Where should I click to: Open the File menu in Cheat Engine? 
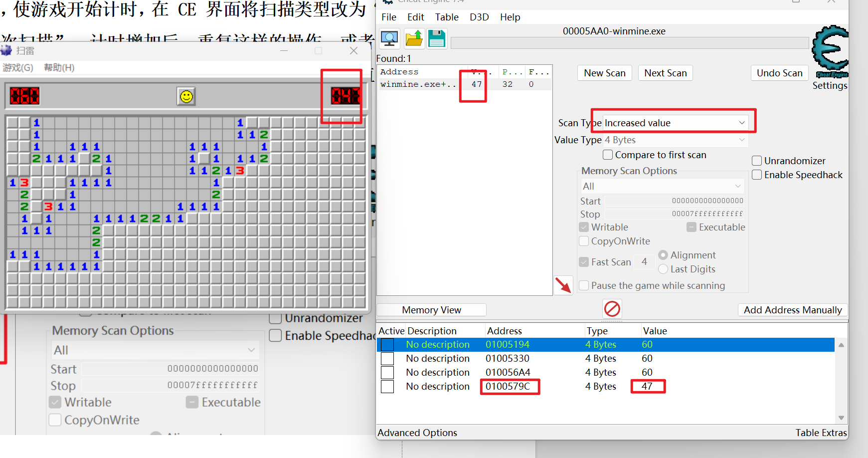[389, 17]
